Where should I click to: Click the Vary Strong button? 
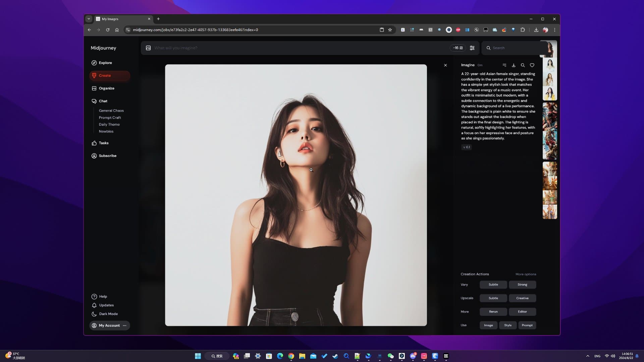(522, 285)
